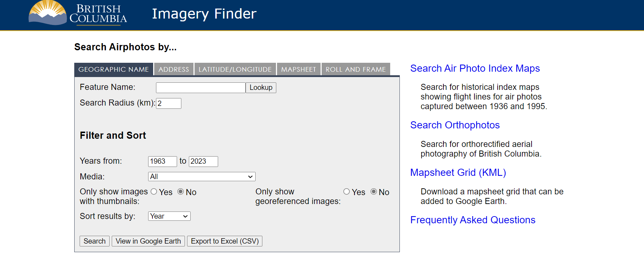Click the Search button
Screen dimensions: 644x265
point(95,241)
